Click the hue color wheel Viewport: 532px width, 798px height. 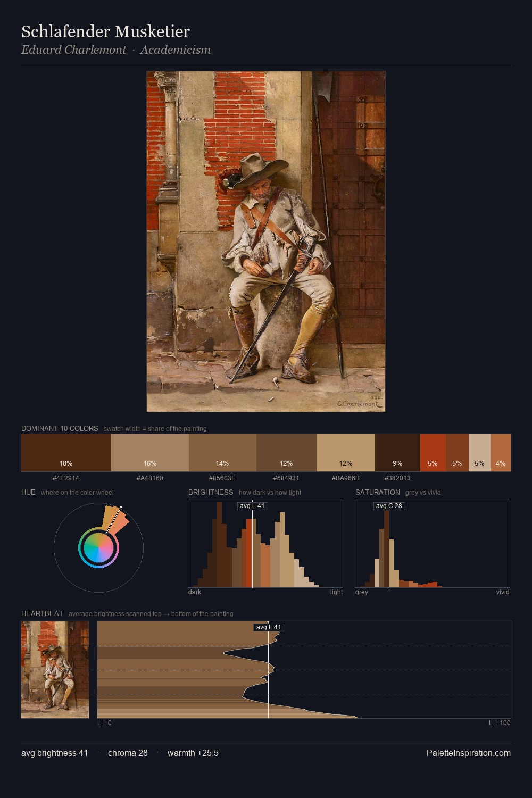(98, 547)
